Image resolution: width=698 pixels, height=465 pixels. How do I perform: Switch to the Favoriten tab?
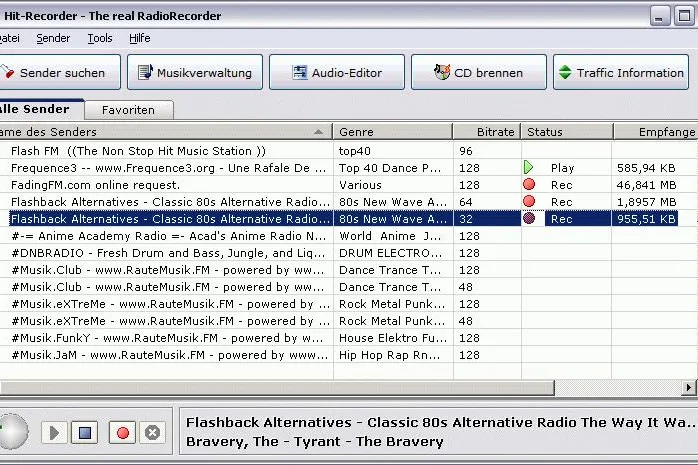coord(128,110)
